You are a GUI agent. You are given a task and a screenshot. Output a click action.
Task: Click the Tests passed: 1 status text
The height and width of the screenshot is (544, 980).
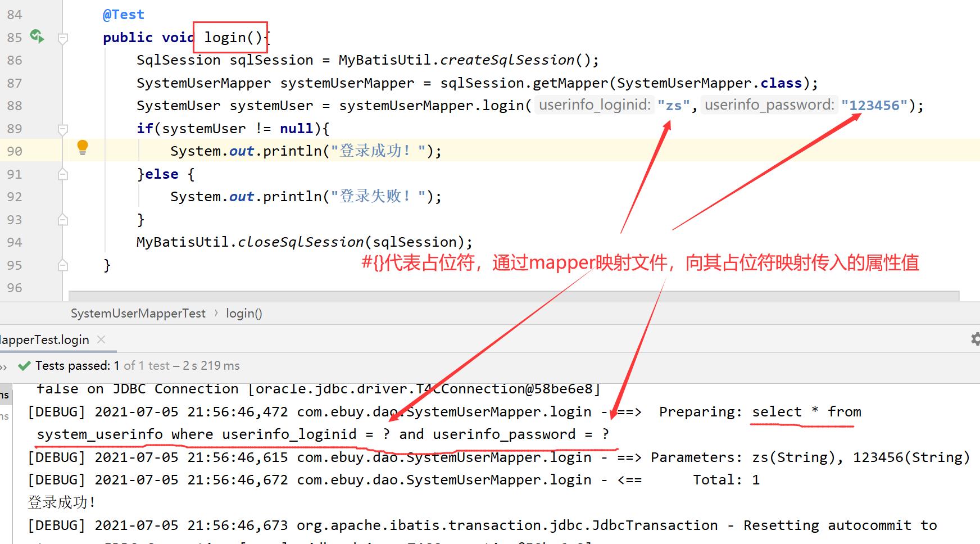(x=78, y=366)
